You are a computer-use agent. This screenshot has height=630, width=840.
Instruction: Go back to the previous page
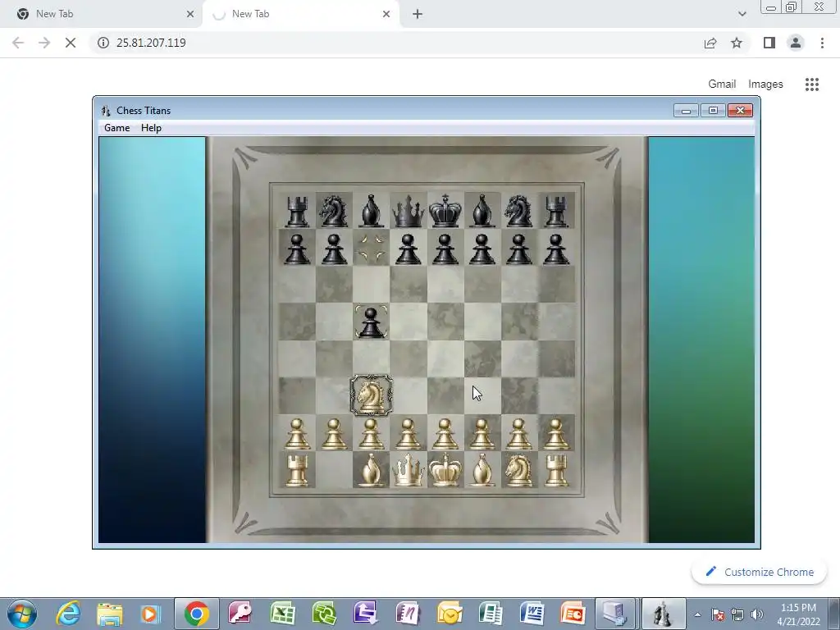pos(18,43)
